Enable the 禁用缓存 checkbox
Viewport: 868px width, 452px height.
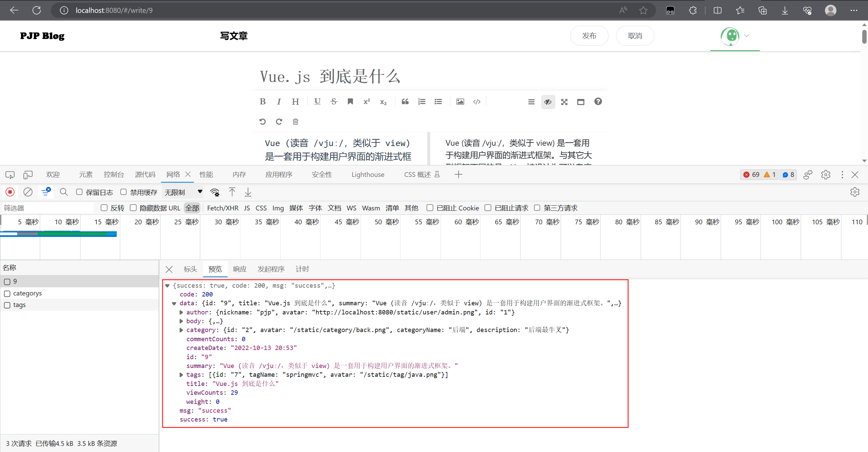(x=123, y=192)
